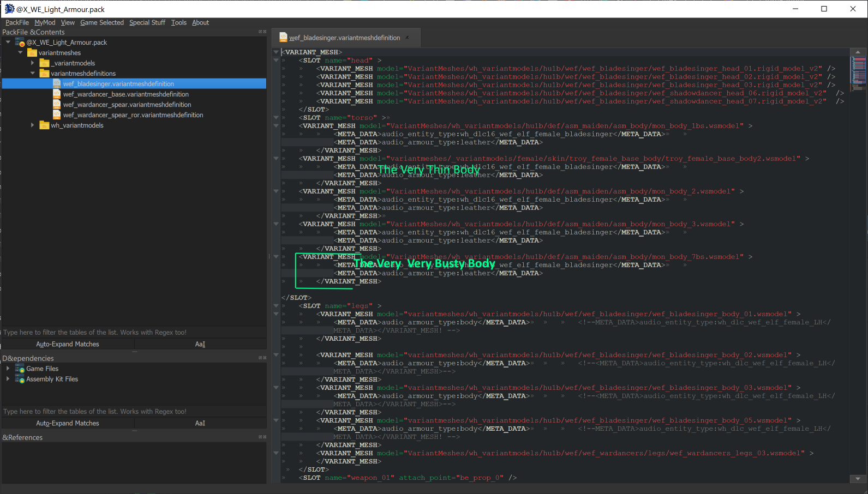Float the PackFile Contents panel
The image size is (868, 494).
click(x=260, y=32)
